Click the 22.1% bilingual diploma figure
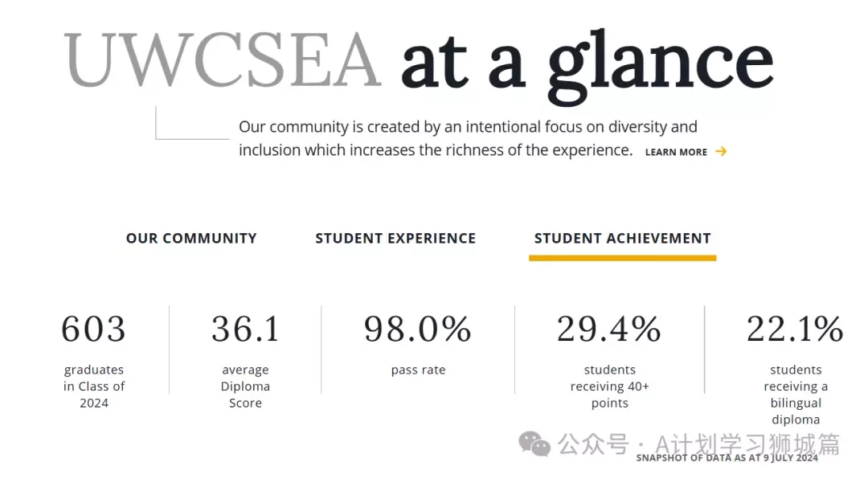868x479 pixels. 795,329
